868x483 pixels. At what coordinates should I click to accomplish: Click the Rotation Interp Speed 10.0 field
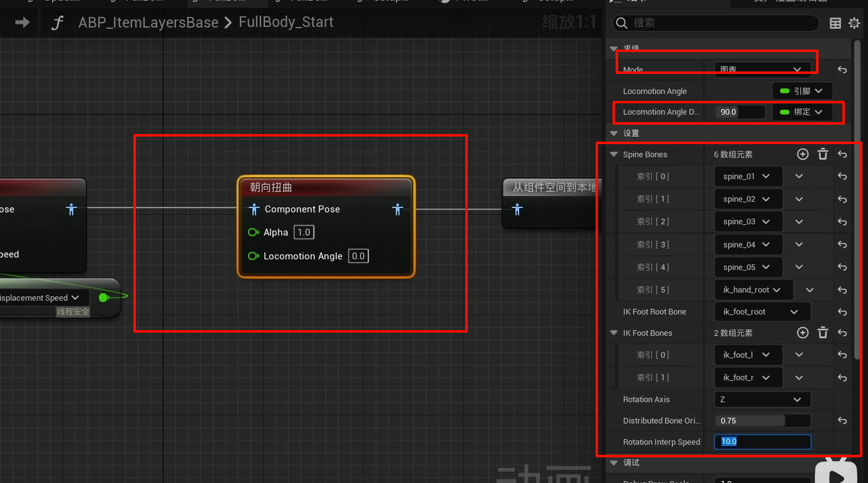click(x=762, y=442)
